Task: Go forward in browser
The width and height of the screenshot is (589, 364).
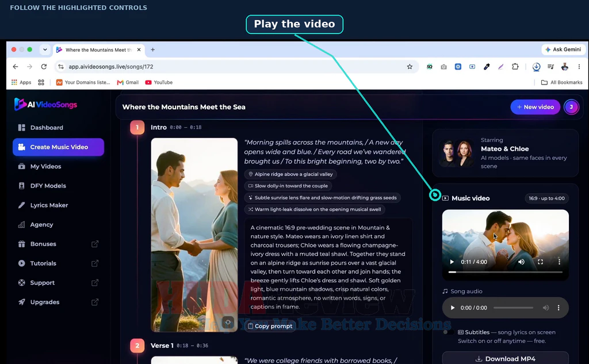Action: point(30,67)
